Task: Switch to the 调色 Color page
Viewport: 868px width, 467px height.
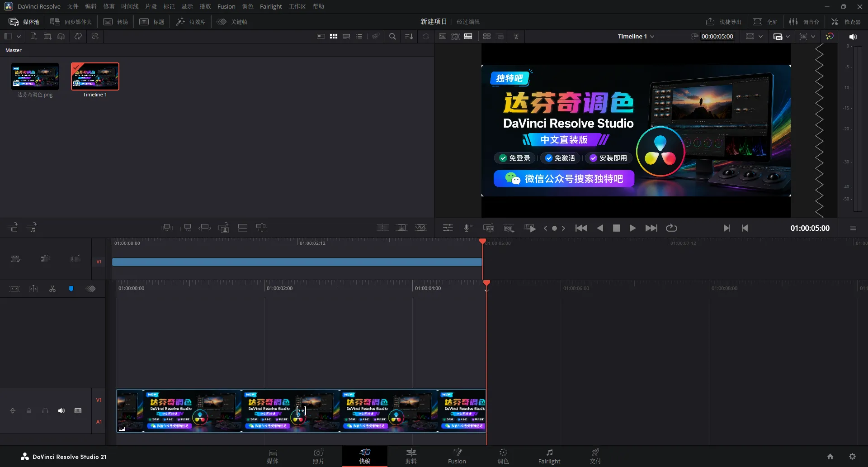Action: tap(503, 456)
